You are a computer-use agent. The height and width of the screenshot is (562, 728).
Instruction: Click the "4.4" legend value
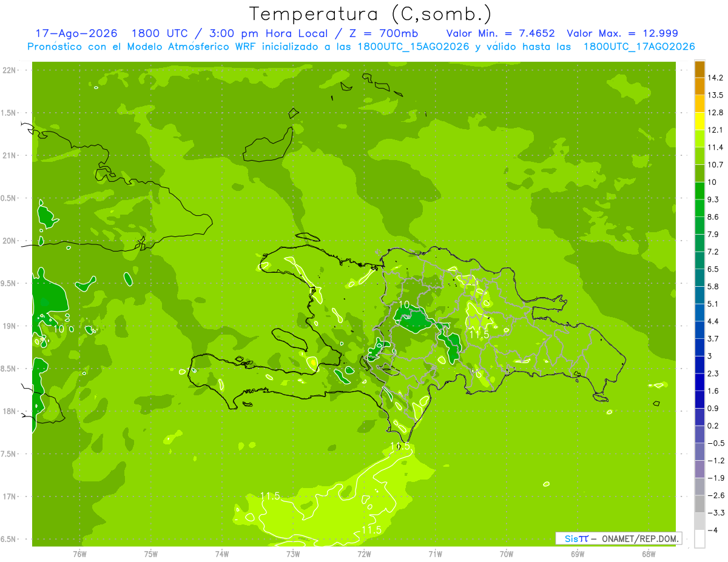[714, 321]
